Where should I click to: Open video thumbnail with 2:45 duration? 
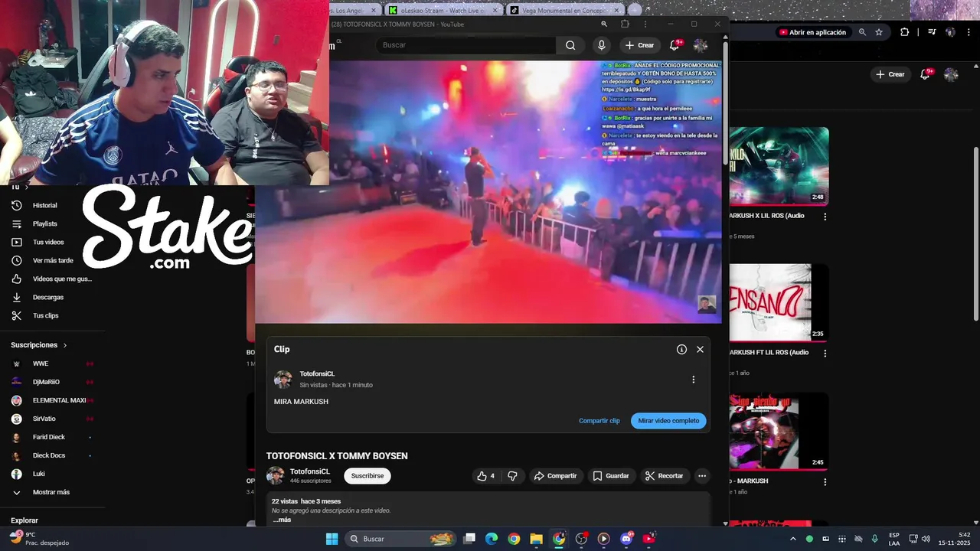pos(779,431)
